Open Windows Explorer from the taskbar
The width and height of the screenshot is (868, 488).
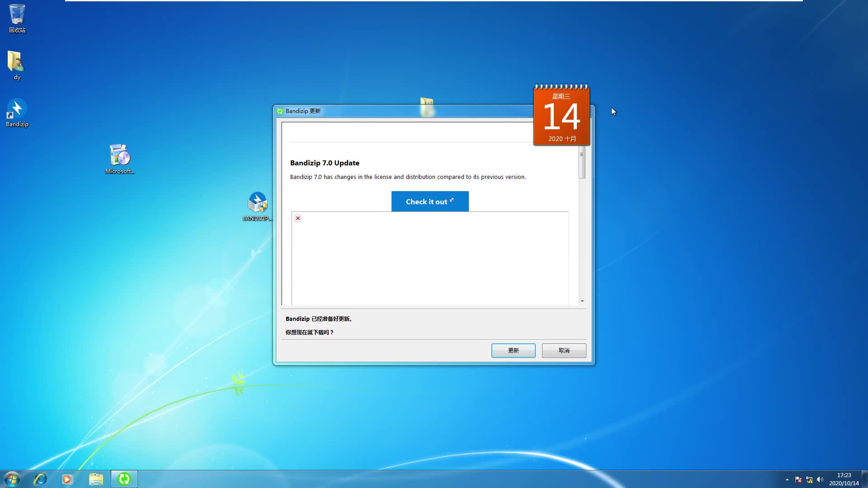click(96, 479)
